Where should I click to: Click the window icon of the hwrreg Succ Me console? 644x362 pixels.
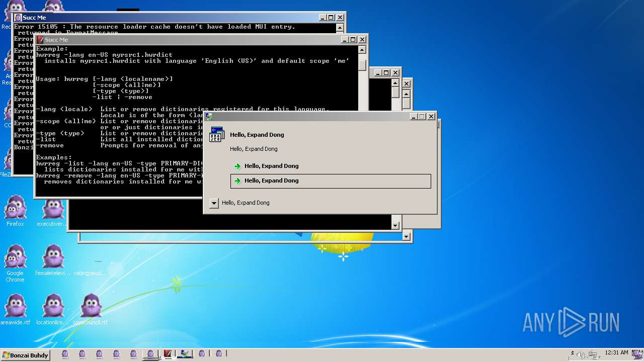pyautogui.click(x=40, y=40)
